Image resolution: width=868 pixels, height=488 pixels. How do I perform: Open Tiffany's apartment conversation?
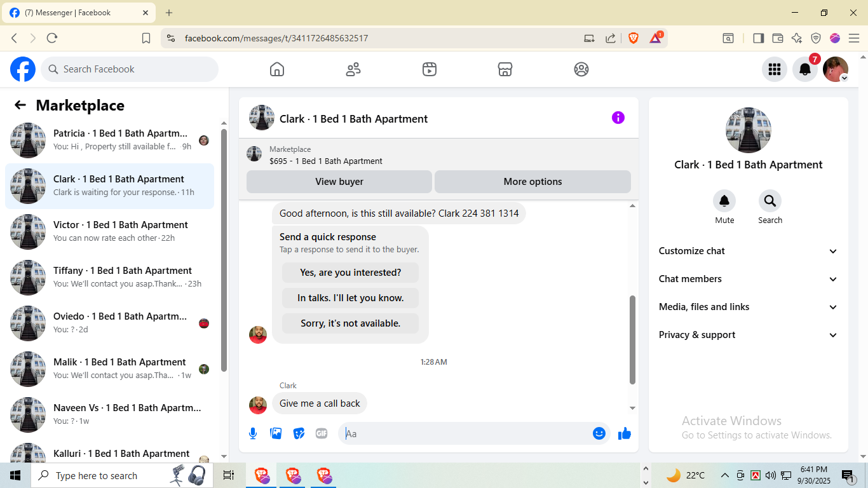pyautogui.click(x=109, y=278)
